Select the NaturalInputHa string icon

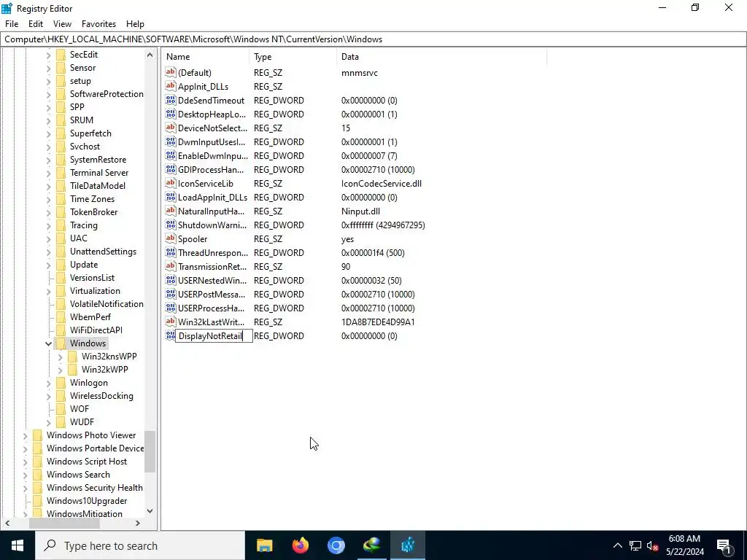(x=171, y=211)
